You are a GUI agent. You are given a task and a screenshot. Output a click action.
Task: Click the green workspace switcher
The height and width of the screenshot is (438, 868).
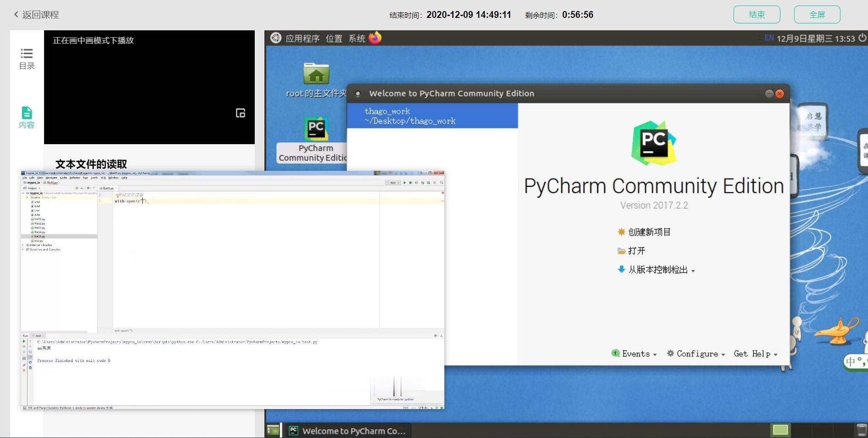click(780, 430)
